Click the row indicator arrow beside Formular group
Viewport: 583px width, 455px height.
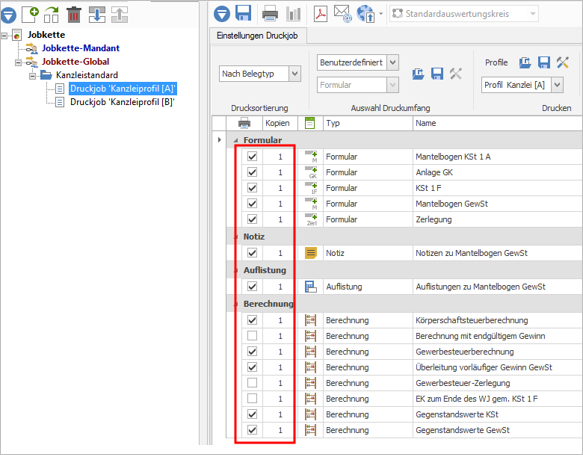click(x=219, y=140)
